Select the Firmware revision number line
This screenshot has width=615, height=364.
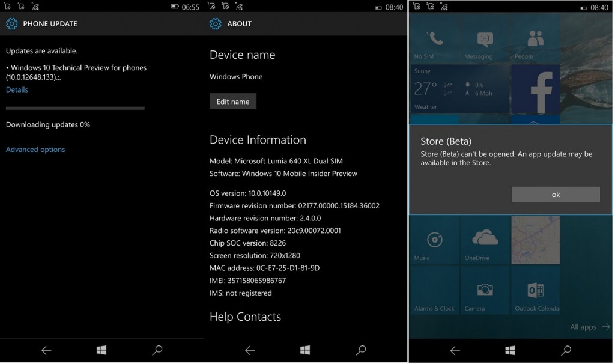294,206
